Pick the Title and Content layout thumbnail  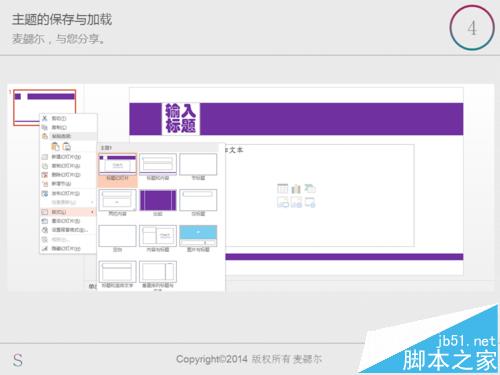(158, 164)
